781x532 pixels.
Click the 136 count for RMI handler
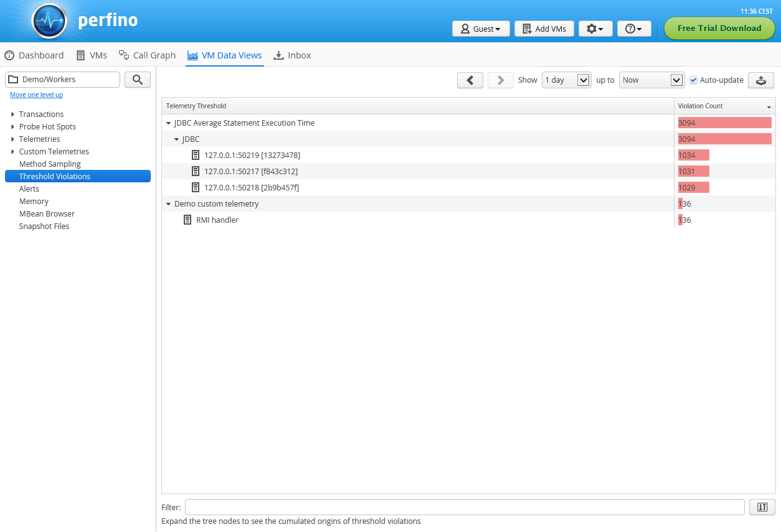(x=684, y=220)
